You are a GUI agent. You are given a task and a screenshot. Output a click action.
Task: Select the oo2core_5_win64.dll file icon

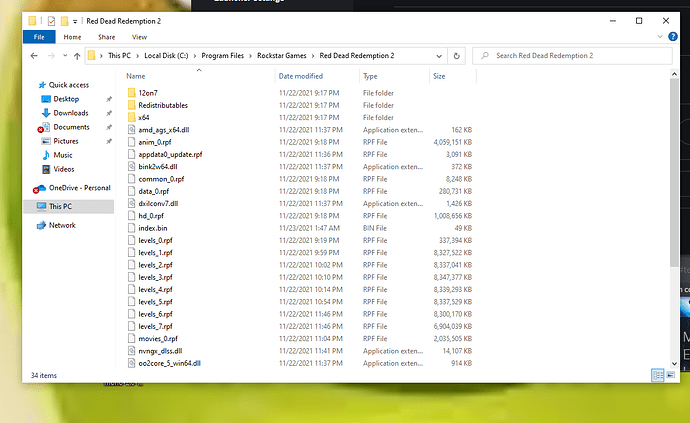point(132,364)
